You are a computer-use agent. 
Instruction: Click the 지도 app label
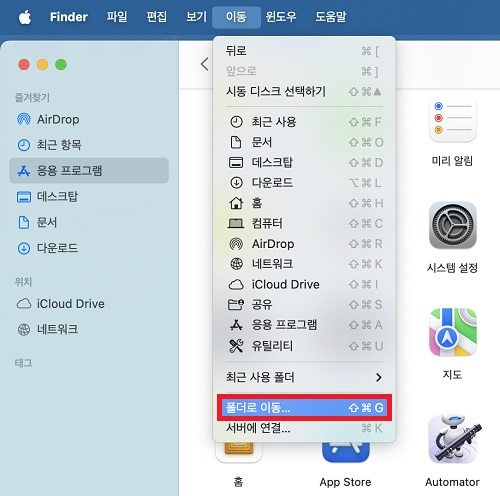coord(452,375)
